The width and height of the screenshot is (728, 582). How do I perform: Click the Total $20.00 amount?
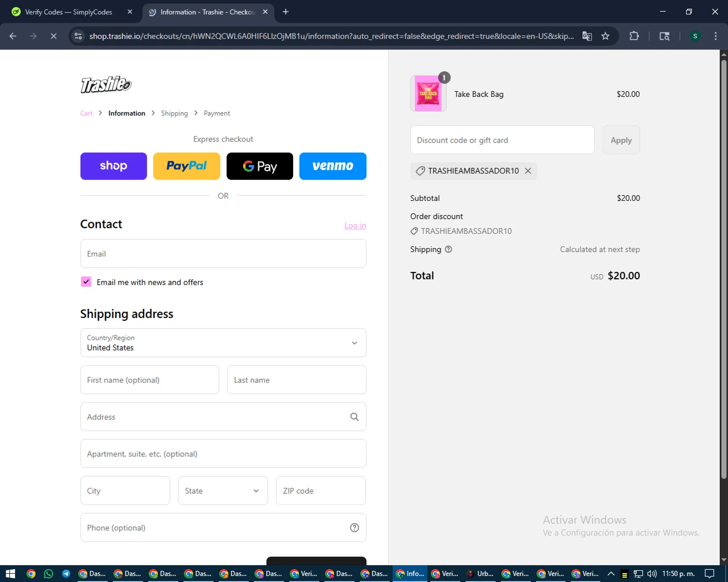pos(624,275)
